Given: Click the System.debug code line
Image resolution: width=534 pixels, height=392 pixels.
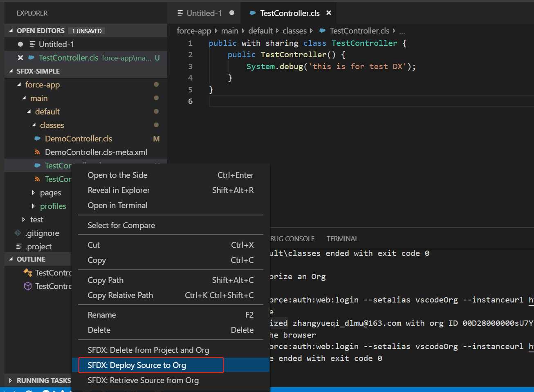Looking at the screenshot, I should (331, 66).
